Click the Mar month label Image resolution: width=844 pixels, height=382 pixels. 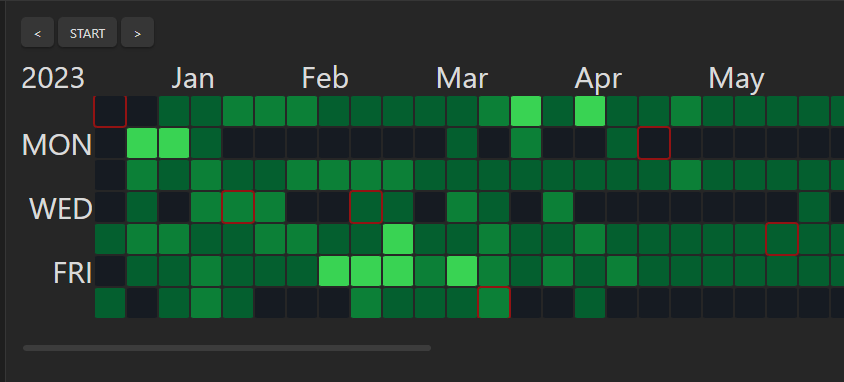(462, 79)
